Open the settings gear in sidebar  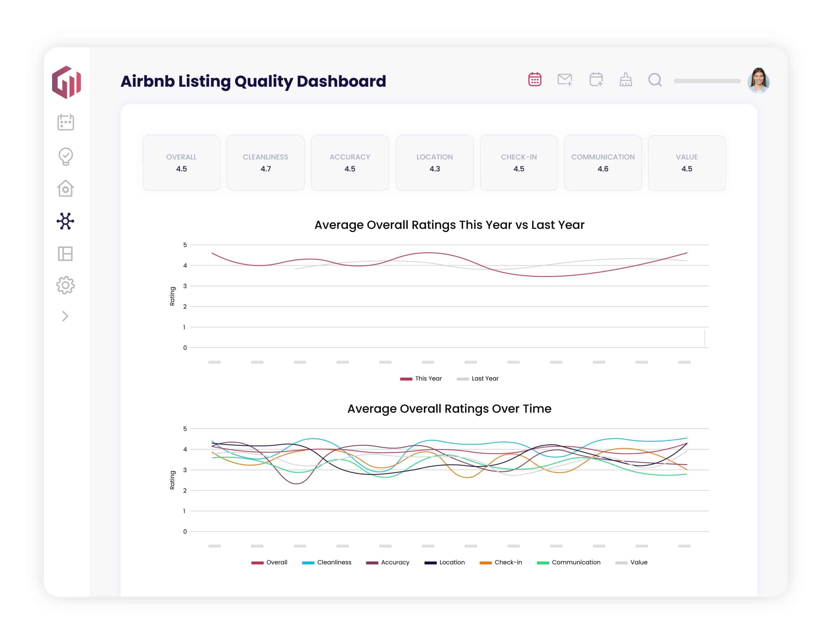point(65,285)
